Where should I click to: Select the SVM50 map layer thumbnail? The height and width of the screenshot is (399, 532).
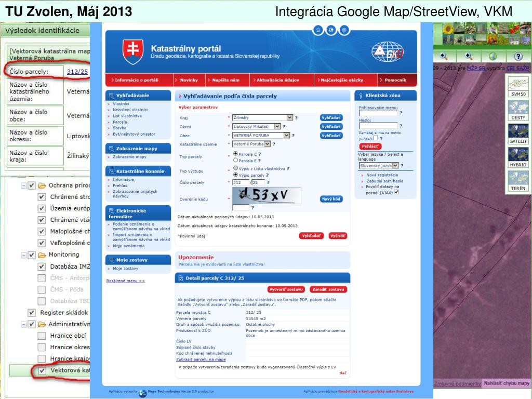(518, 87)
